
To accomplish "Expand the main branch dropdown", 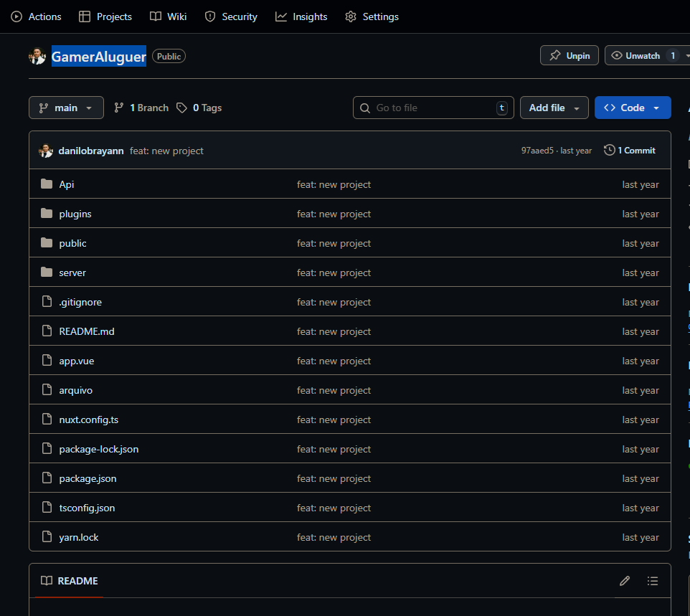I will 66,108.
